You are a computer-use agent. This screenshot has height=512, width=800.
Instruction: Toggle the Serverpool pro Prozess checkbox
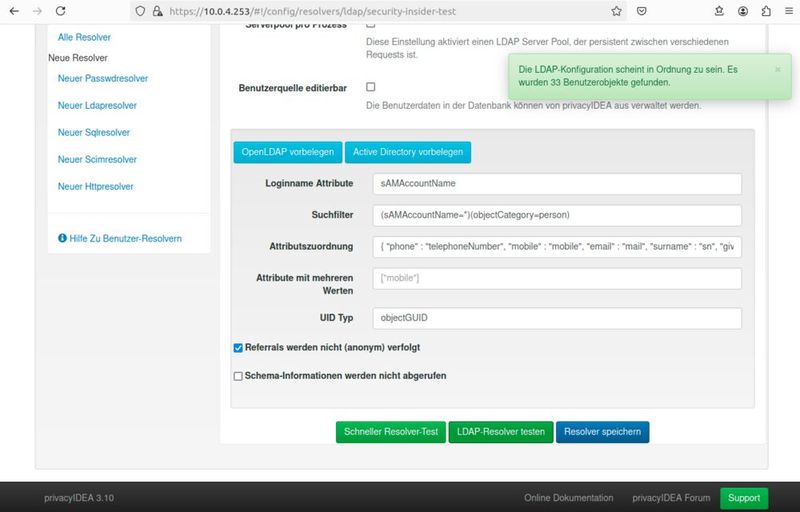(x=371, y=24)
